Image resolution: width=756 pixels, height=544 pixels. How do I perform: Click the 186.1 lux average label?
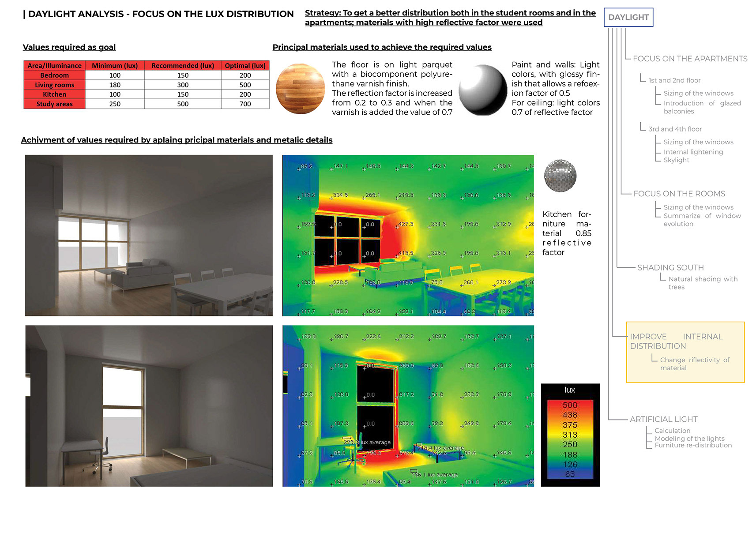click(435, 475)
